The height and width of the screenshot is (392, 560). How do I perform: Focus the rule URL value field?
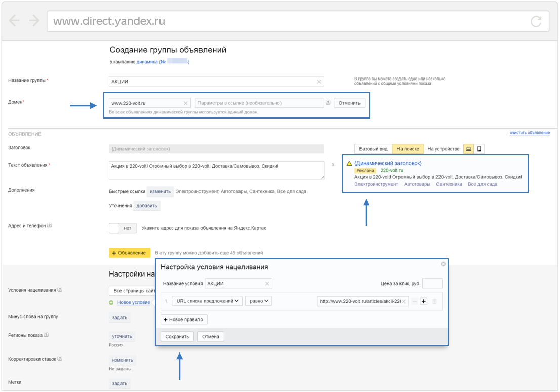(363, 301)
